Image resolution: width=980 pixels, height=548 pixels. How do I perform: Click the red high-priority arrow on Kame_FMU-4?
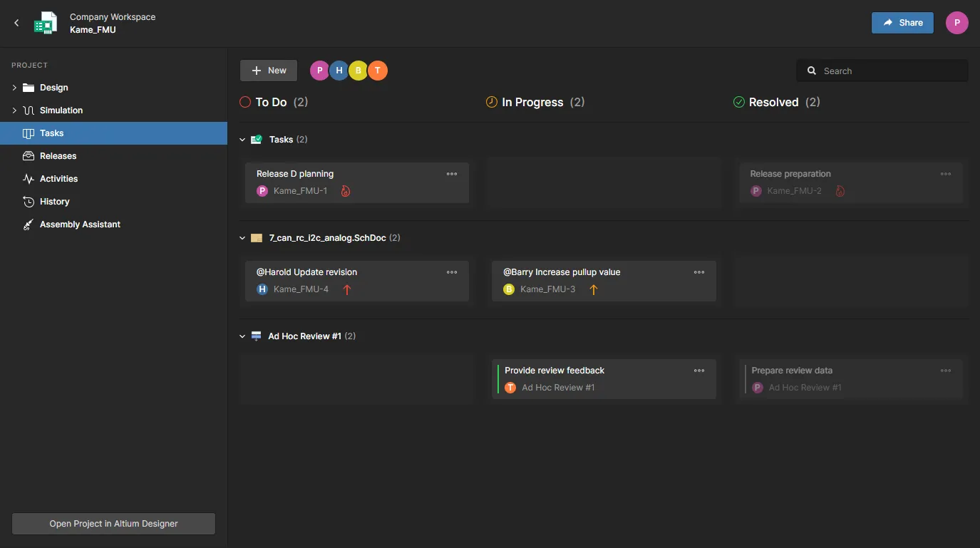click(347, 289)
